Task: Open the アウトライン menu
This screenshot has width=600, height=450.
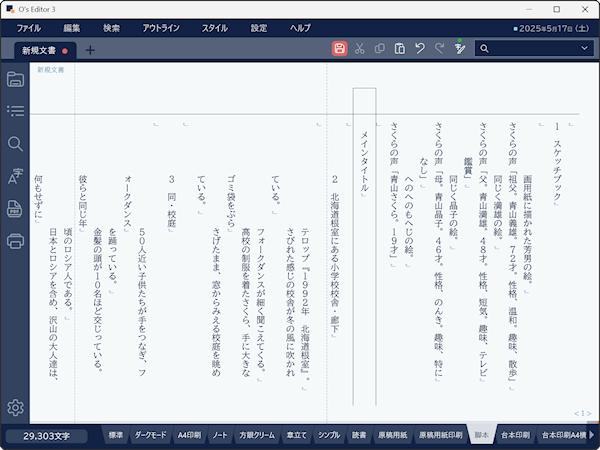Action: [161, 28]
